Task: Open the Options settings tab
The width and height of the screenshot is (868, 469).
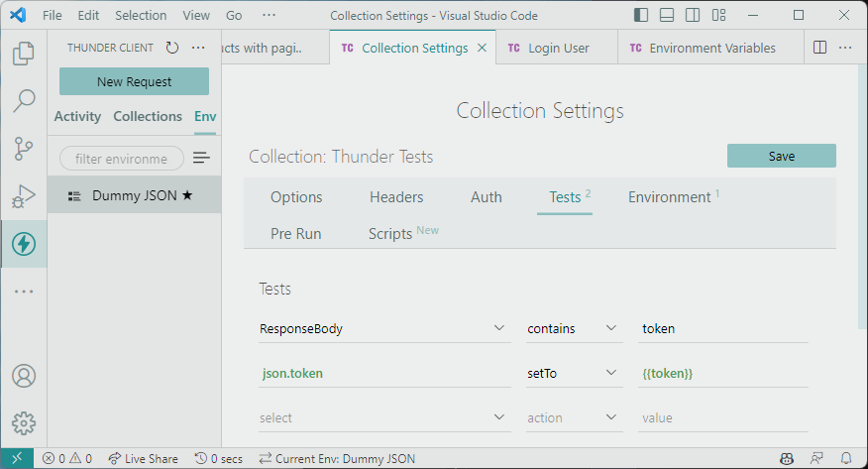Action: [x=296, y=197]
